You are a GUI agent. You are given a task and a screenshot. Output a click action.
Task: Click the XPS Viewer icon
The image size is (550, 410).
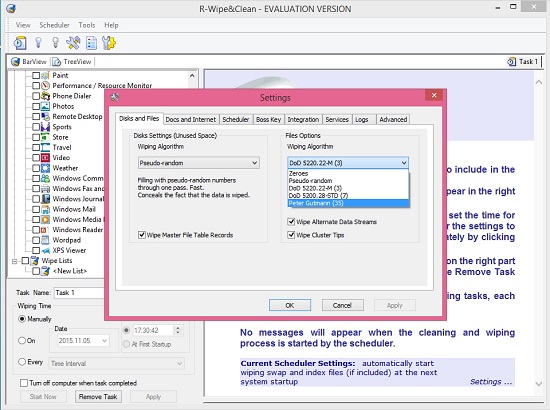point(45,250)
